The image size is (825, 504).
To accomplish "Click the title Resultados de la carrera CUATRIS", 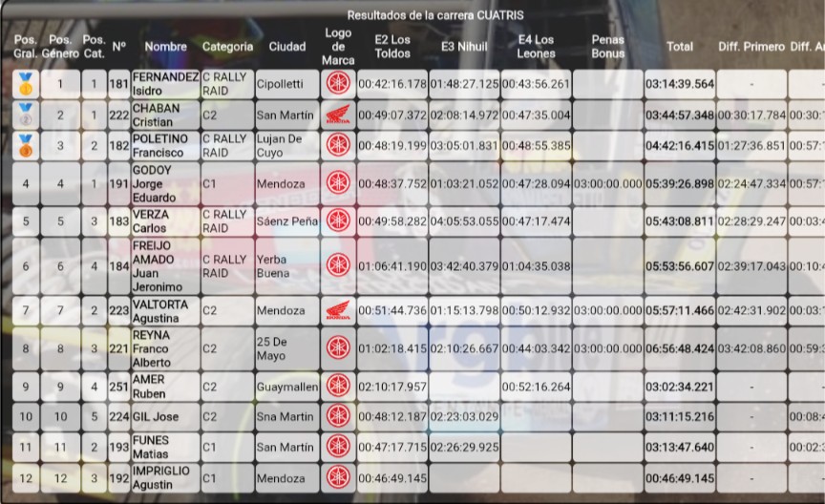I will point(434,15).
